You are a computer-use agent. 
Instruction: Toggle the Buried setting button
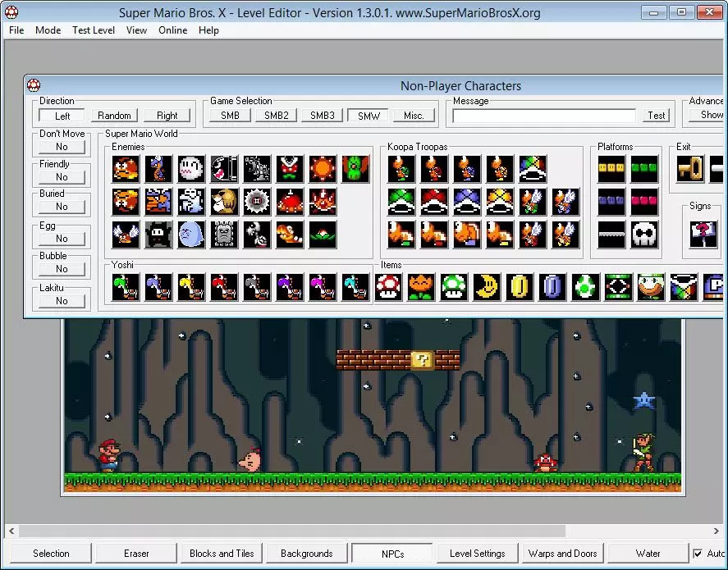coord(62,207)
